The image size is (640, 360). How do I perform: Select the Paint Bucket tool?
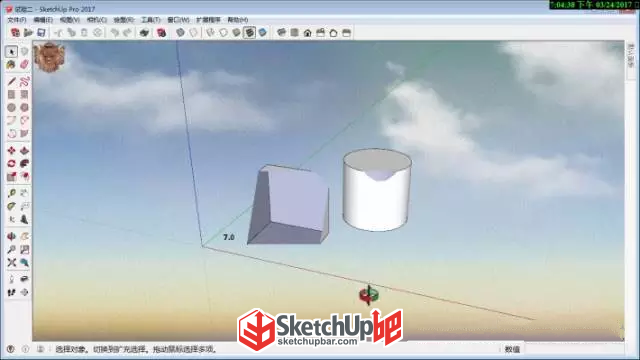tap(11, 64)
